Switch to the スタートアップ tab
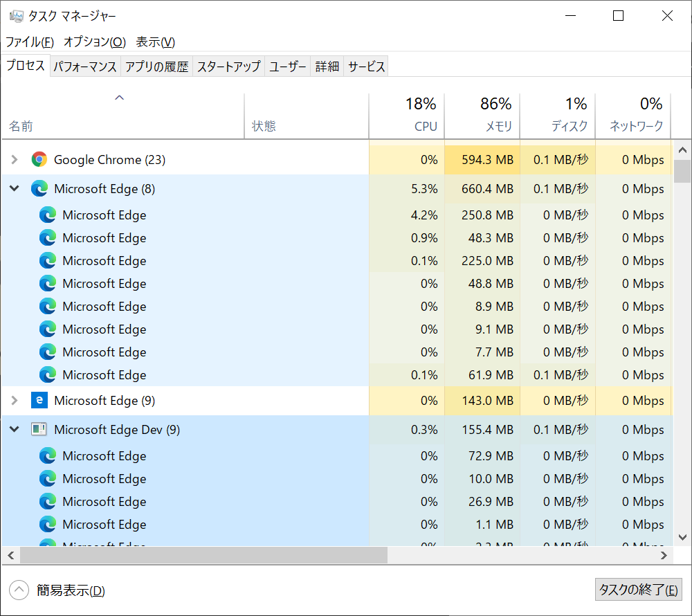This screenshot has height=616, width=692. [228, 66]
